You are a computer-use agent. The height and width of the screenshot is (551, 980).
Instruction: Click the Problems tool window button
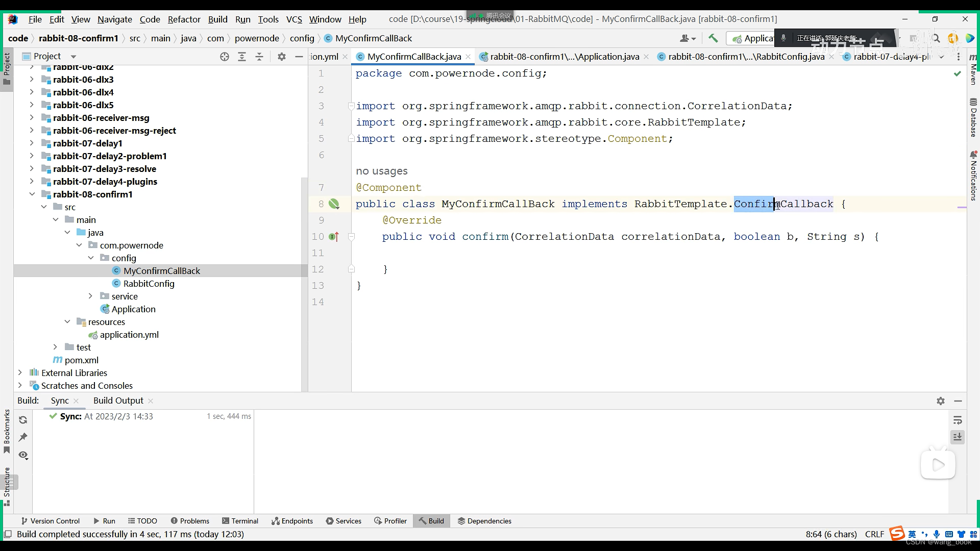coord(190,521)
